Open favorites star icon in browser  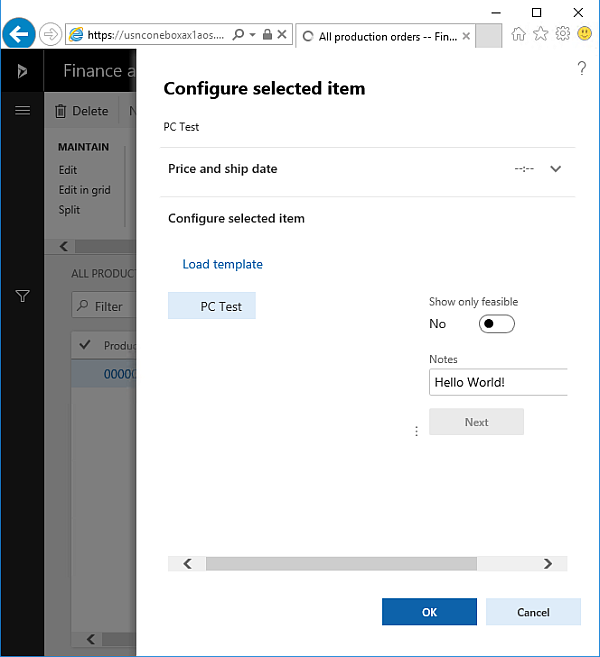pyautogui.click(x=540, y=34)
